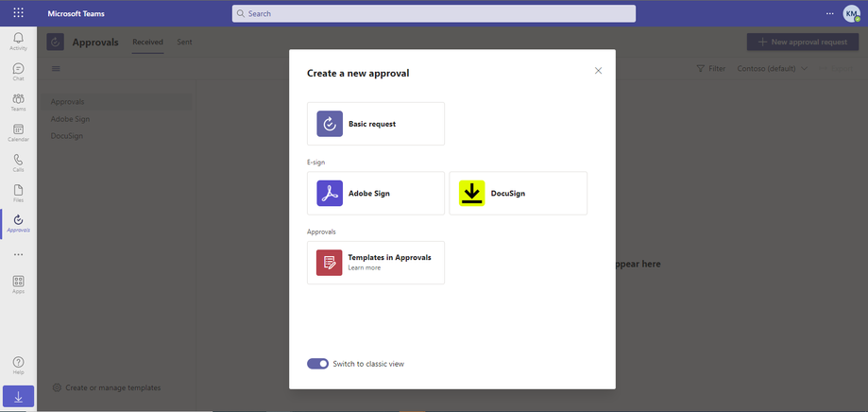868x412 pixels.
Task: Switch to the Received tab
Action: [x=147, y=43]
